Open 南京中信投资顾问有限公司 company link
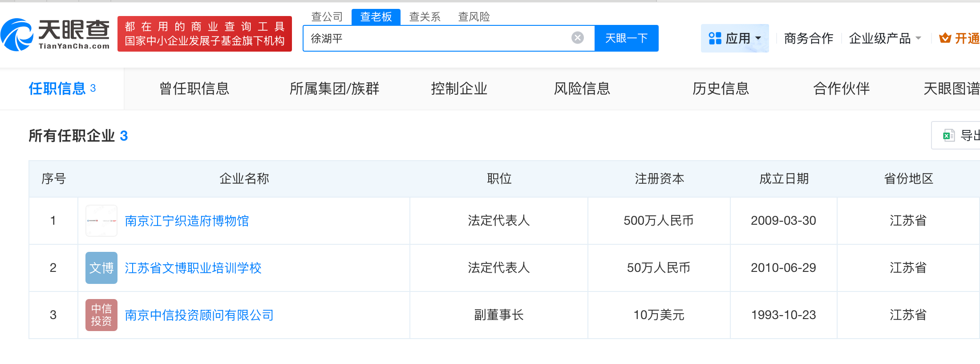This screenshot has height=364, width=980. click(199, 315)
